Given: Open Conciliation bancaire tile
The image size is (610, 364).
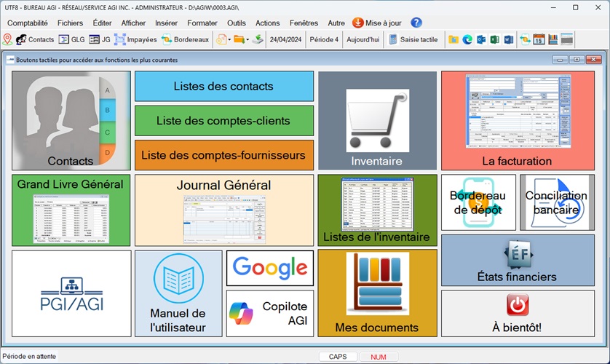Looking at the screenshot, I should [557, 202].
